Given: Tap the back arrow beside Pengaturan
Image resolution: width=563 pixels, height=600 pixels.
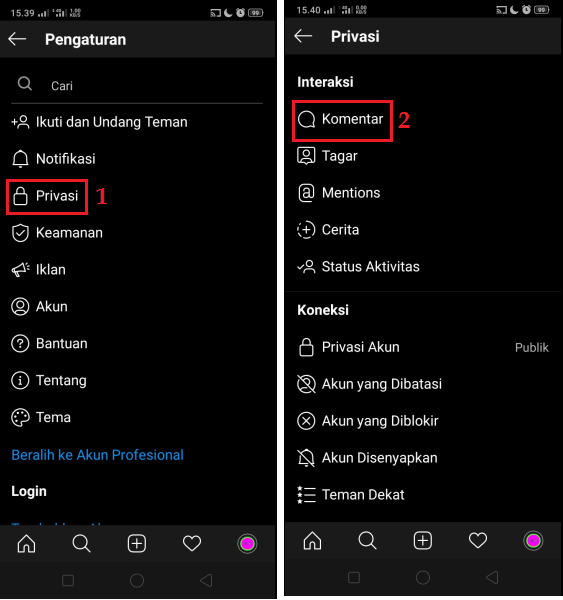Looking at the screenshot, I should click(17, 39).
